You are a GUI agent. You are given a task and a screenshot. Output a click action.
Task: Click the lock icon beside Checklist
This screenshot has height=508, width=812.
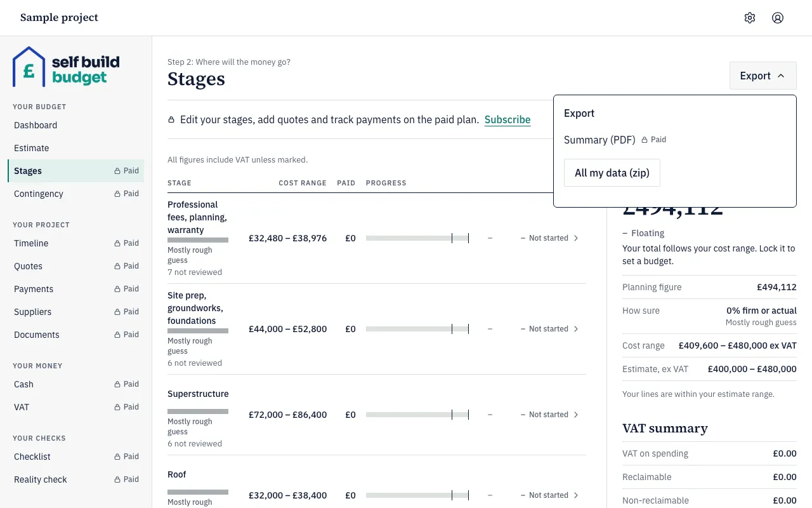[117, 457]
